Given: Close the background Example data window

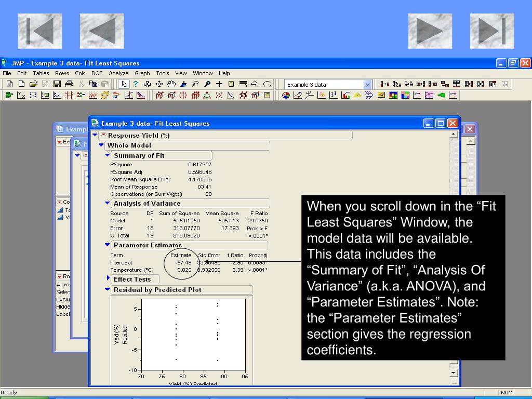Looking at the screenshot, I should (470, 129).
